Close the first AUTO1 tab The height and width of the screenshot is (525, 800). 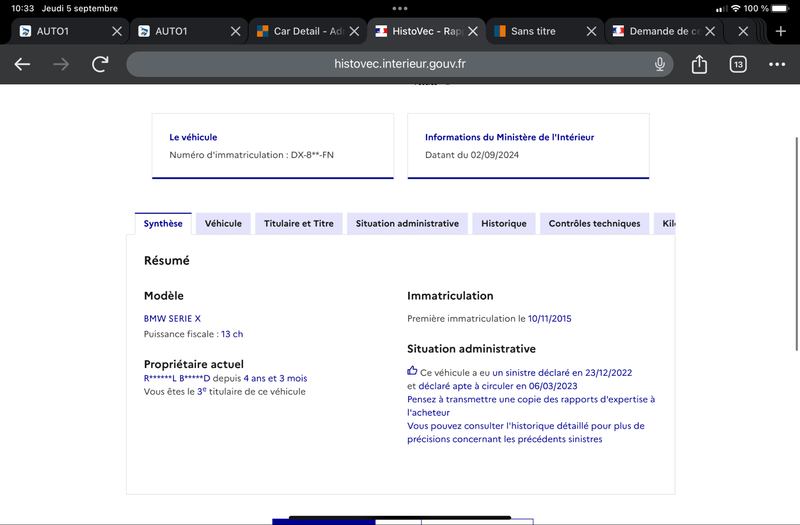[117, 31]
